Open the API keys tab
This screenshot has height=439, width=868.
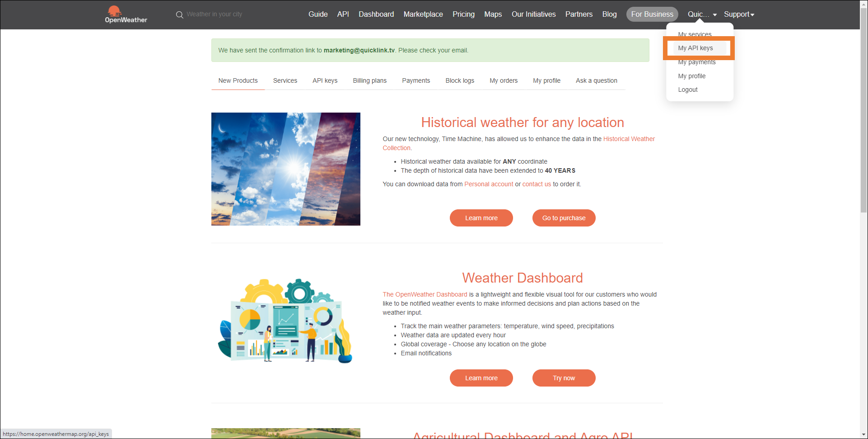point(325,80)
